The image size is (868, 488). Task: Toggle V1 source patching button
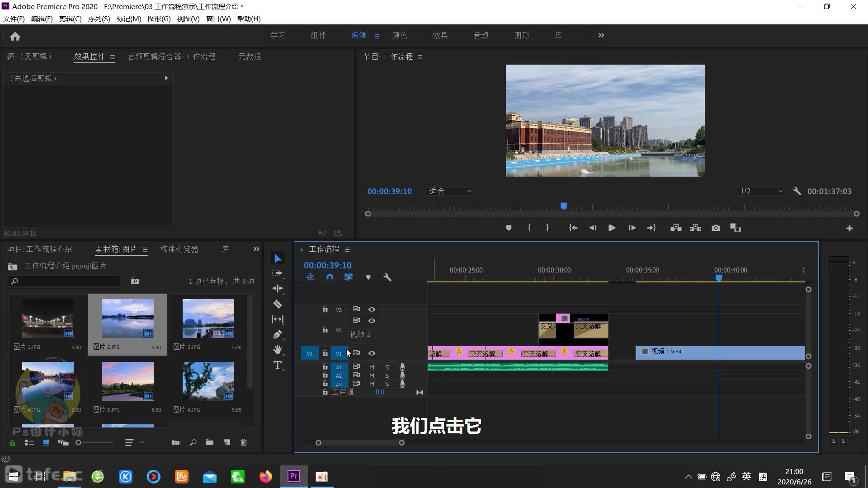(x=310, y=353)
